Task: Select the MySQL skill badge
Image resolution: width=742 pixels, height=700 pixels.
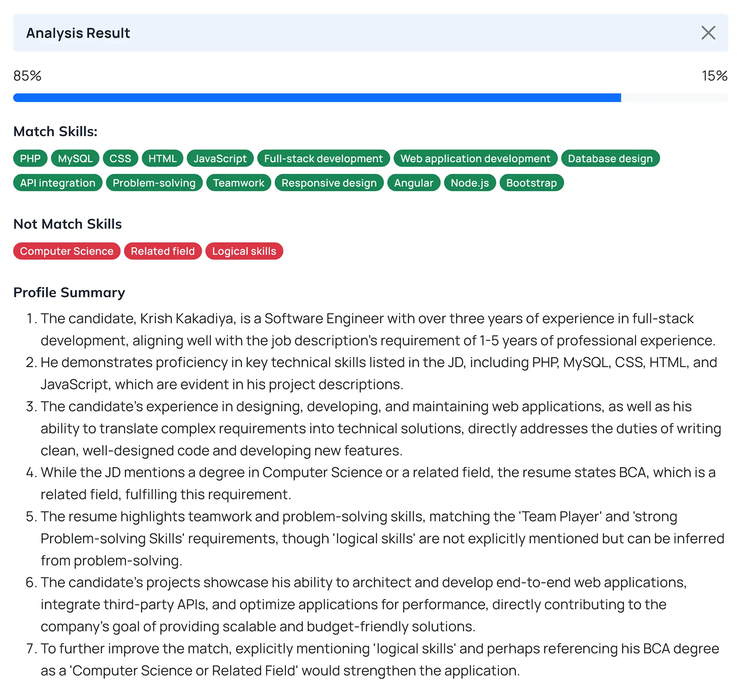Action: click(x=75, y=158)
